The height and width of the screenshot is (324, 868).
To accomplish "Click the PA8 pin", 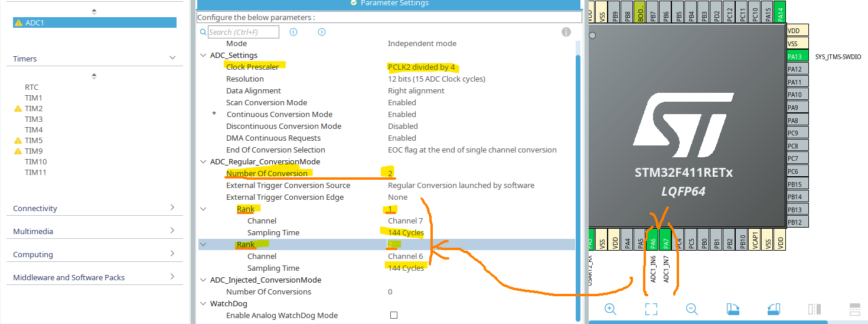I will 797,120.
